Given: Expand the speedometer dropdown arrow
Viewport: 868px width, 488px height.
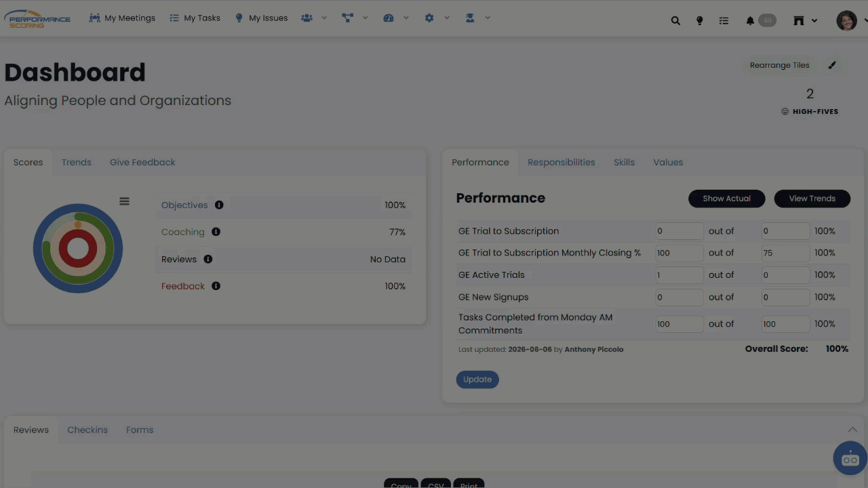Looking at the screenshot, I should point(406,18).
